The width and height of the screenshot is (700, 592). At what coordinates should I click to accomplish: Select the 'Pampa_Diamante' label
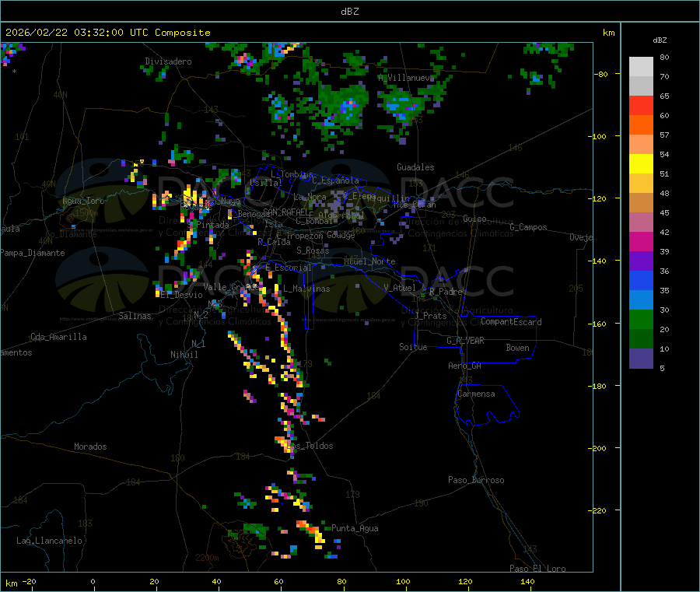[x=32, y=253]
